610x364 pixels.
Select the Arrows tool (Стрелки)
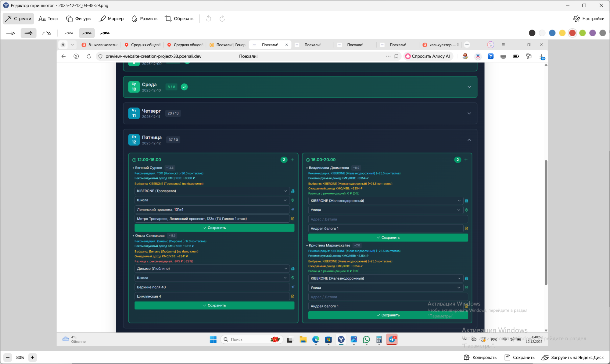(x=18, y=19)
